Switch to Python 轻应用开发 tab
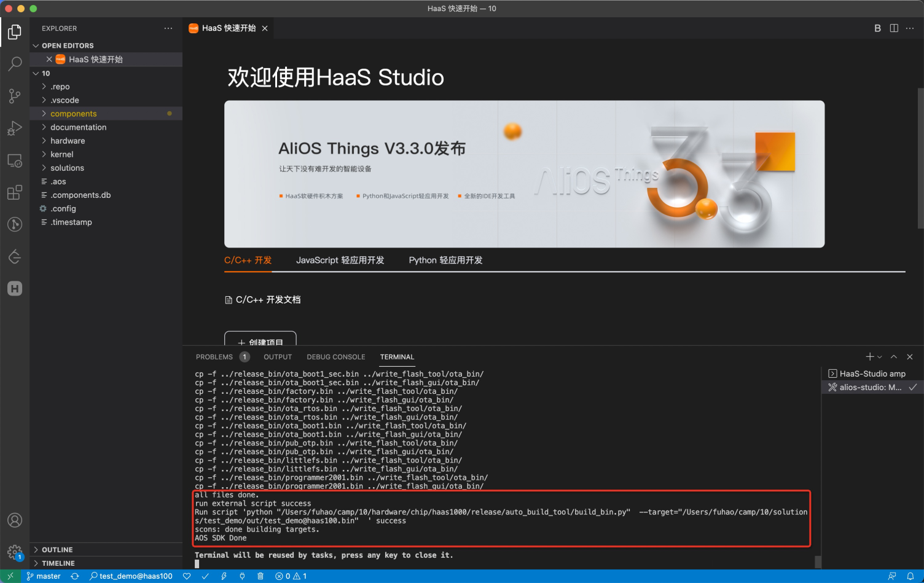This screenshot has width=924, height=583. pos(445,260)
